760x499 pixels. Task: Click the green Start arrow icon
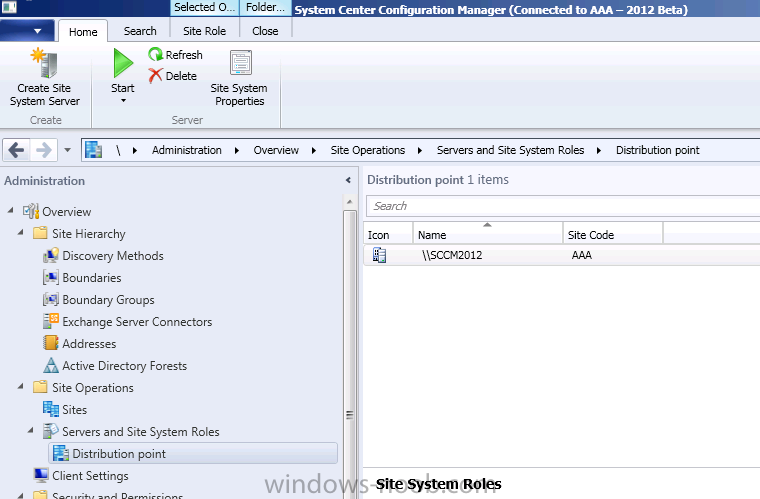[123, 63]
